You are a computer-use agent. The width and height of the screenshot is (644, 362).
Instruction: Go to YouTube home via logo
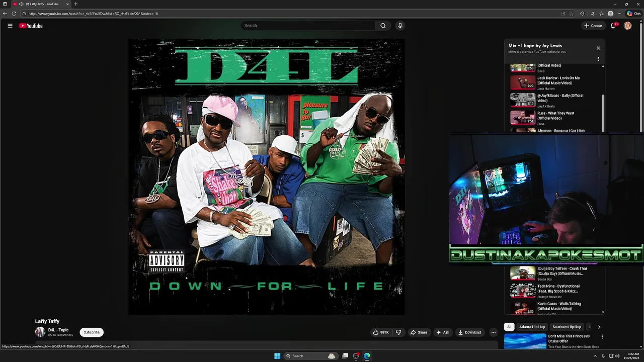coord(31,26)
